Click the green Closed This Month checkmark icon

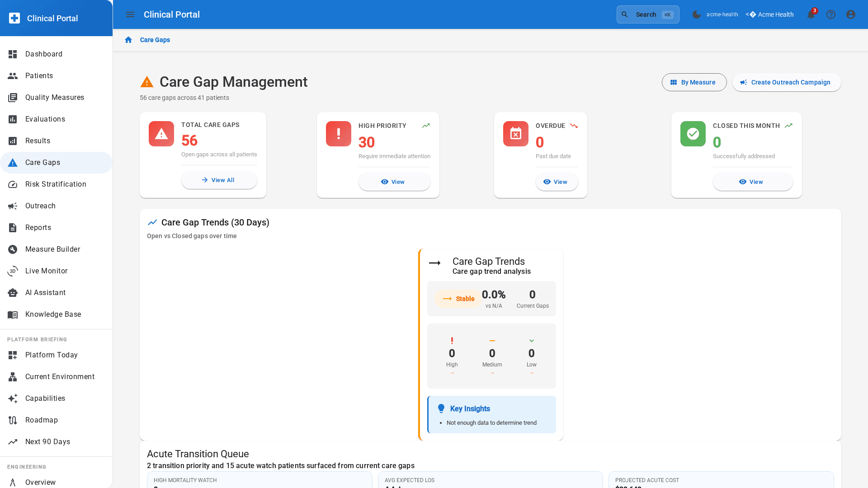tap(693, 134)
